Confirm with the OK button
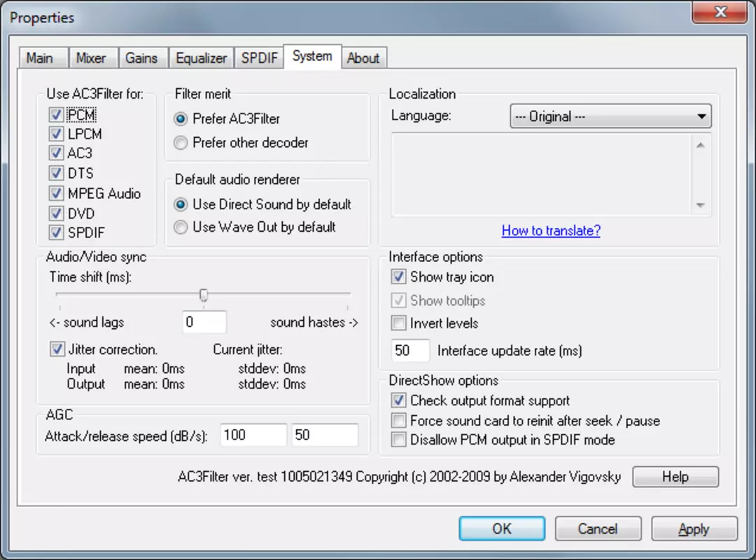This screenshot has height=560, width=756. coord(502,528)
